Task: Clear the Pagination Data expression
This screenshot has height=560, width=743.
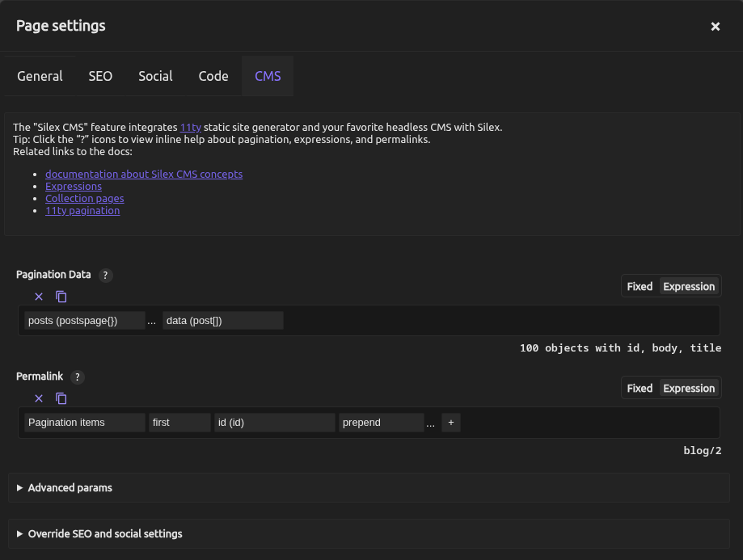Action: coord(39,297)
